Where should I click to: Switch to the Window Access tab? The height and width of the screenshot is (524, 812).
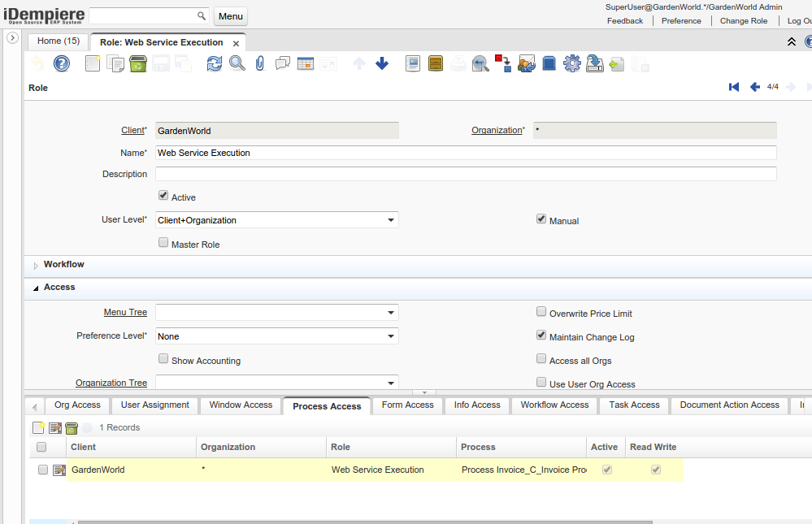coord(241,405)
